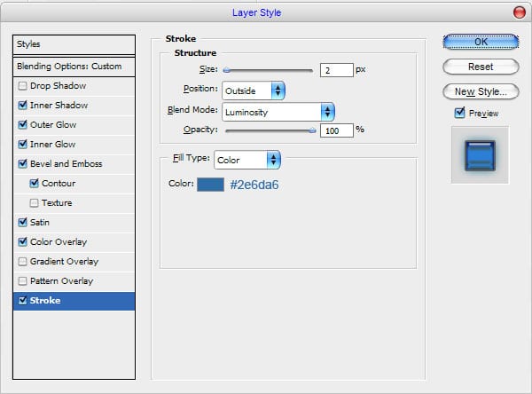Uncheck the Inner Shadow effect
Screen dimensions: 532x394
click(x=22, y=106)
